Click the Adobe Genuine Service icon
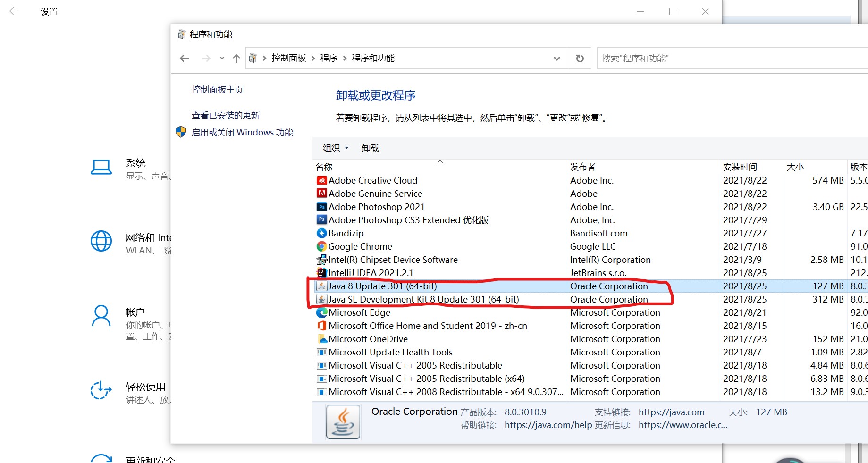868x463 pixels. [x=321, y=194]
